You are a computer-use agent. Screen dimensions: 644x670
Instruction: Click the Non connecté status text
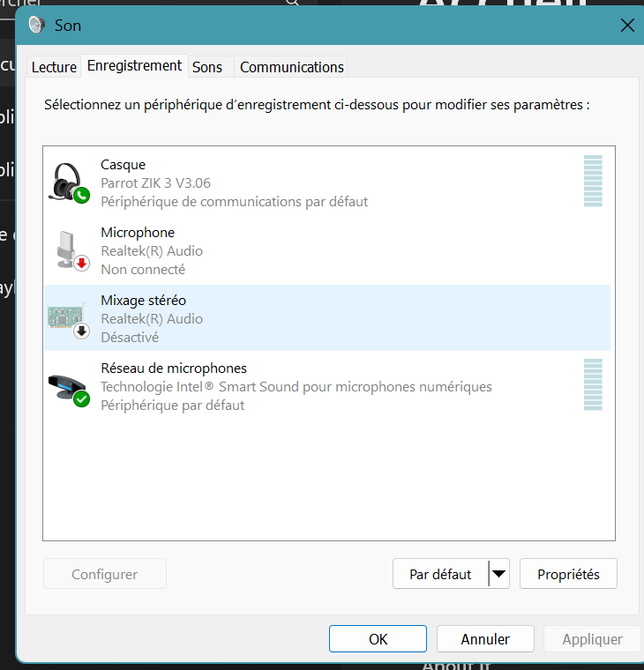point(143,270)
